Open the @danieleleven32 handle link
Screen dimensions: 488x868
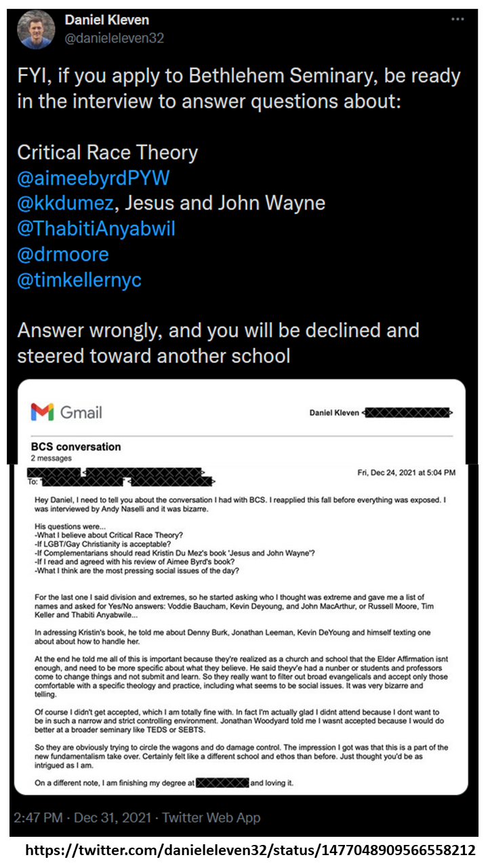point(114,38)
